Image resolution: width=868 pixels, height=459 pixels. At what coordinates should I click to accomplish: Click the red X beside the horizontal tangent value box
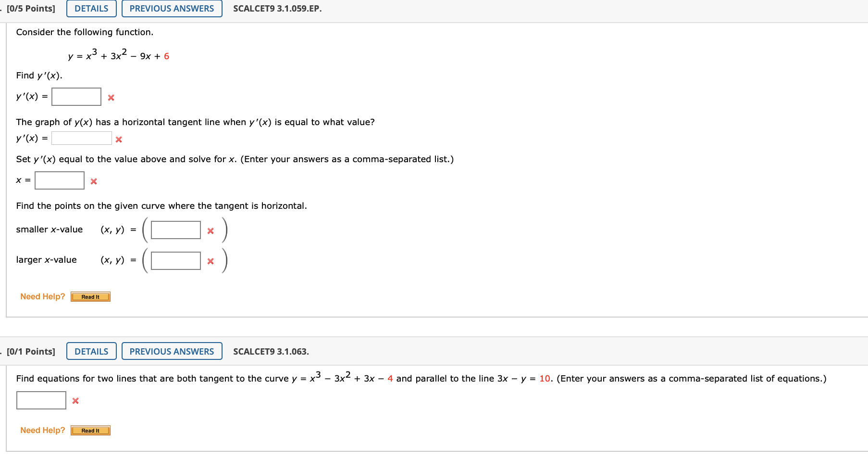click(119, 139)
